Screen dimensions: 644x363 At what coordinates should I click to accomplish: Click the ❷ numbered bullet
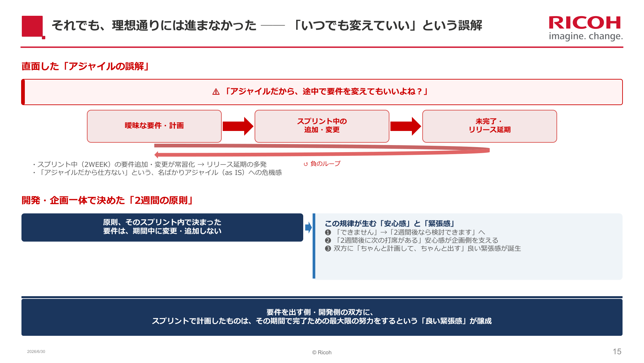tap(328, 240)
